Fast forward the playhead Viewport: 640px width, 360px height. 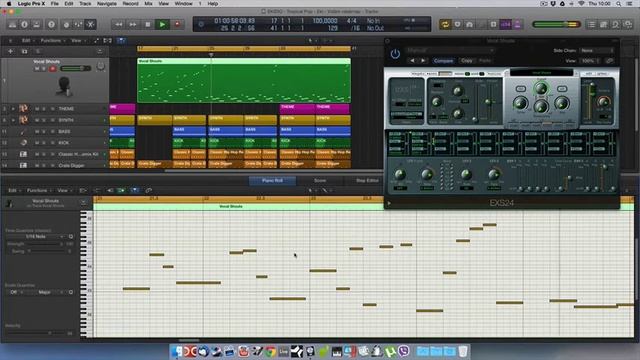click(133, 24)
